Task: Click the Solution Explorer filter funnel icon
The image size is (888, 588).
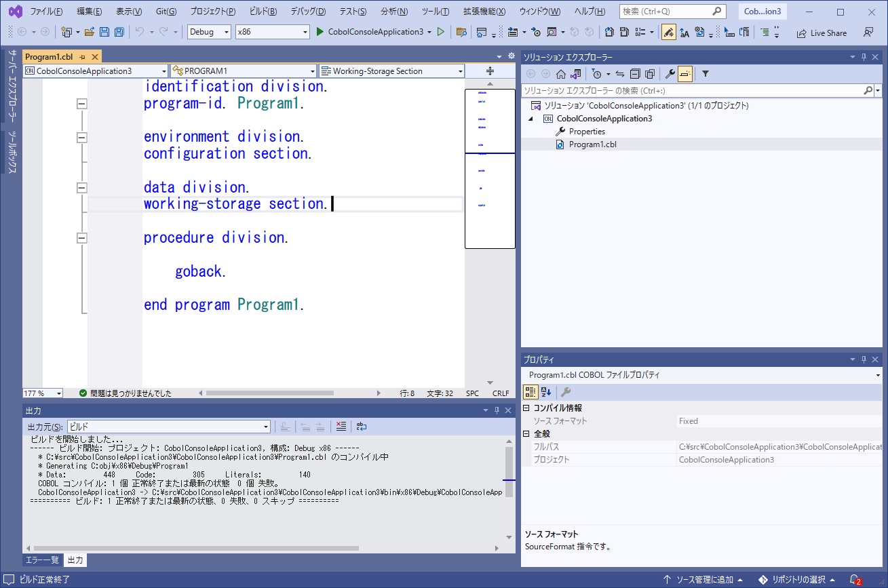Action: pos(705,74)
